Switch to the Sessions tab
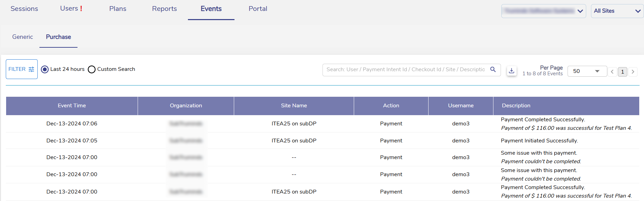 24,9
